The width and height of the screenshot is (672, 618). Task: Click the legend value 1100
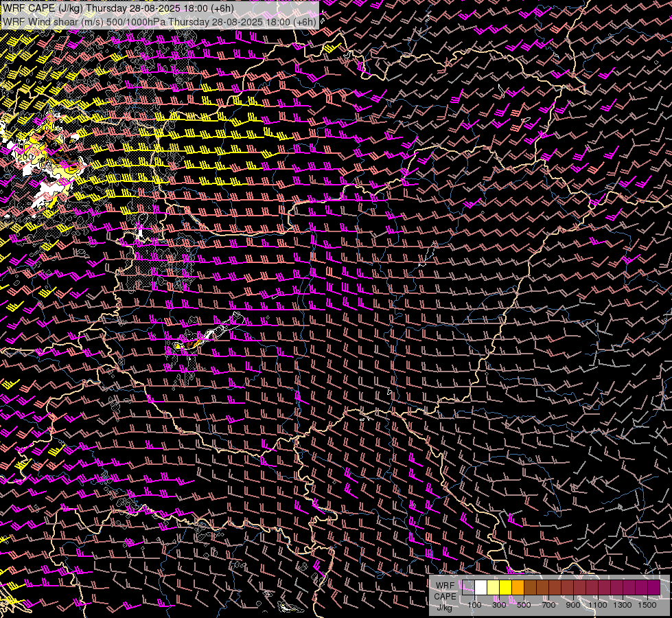[597, 605]
